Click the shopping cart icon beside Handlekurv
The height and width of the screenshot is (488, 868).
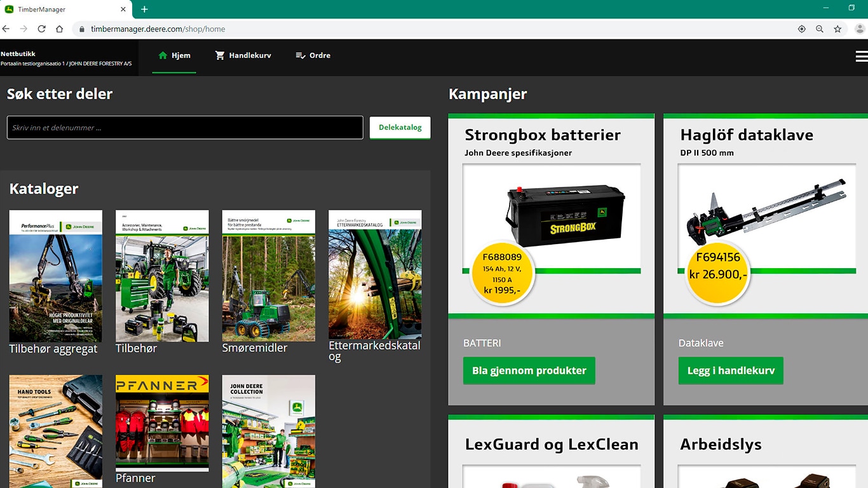pyautogui.click(x=220, y=55)
